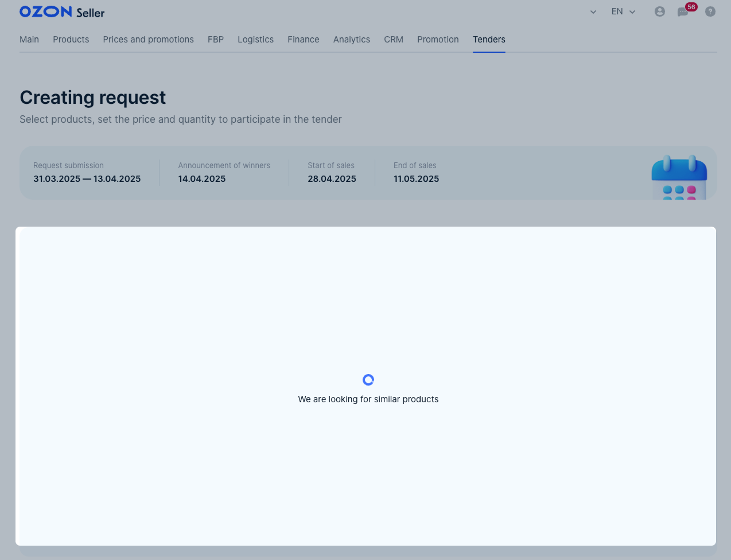
Task: Click the help question mark icon
Action: point(710,11)
